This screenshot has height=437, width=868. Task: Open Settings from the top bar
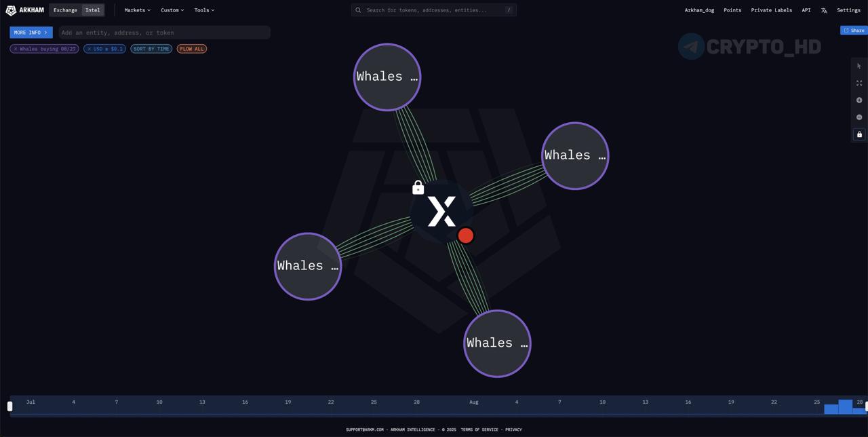coord(848,10)
